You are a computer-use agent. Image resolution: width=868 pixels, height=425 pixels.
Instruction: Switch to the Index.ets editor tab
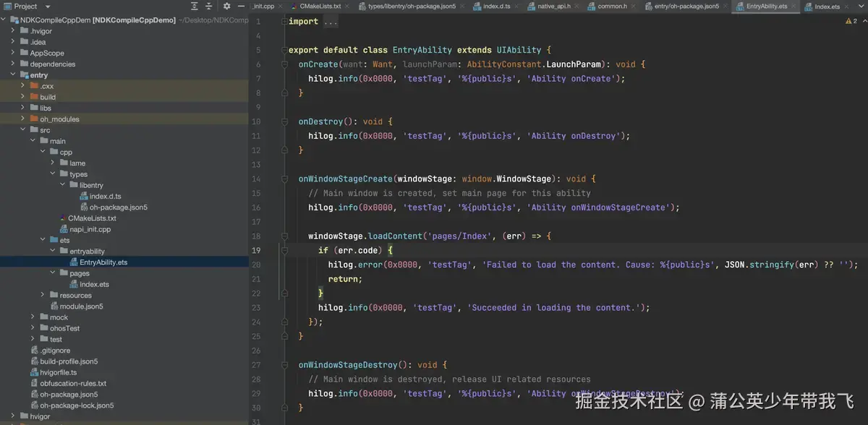[x=827, y=7]
